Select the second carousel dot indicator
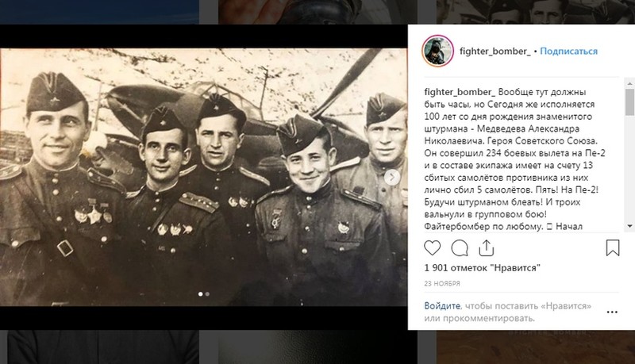 207,294
